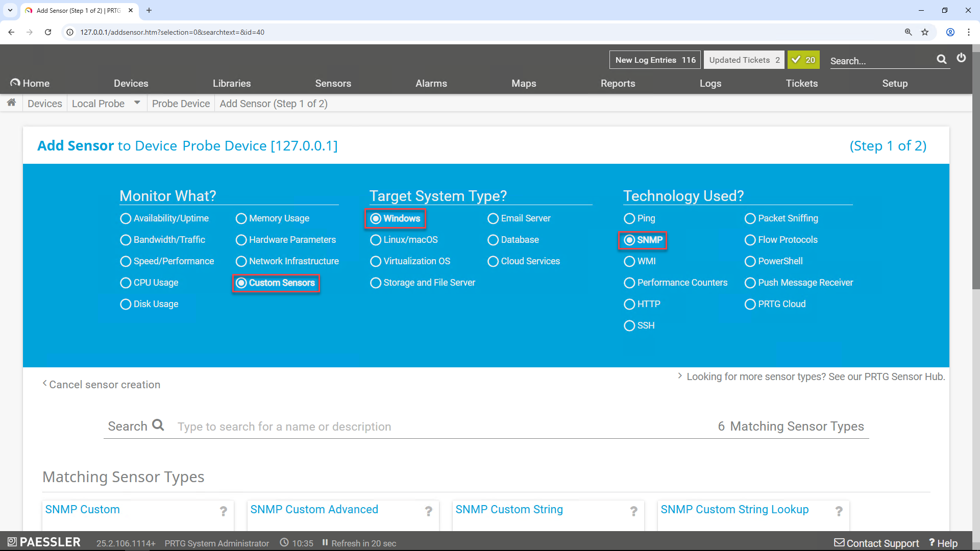The width and height of the screenshot is (980, 551).
Task: Open the Setup menu
Action: 895,83
